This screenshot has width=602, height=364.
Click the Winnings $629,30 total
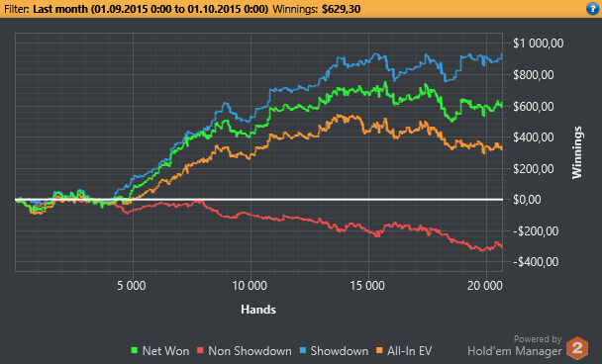tap(317, 9)
